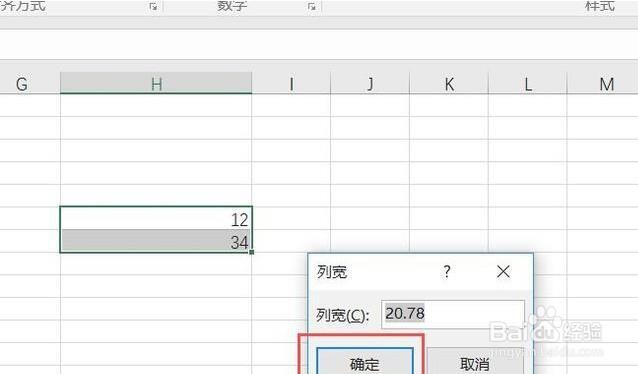This screenshot has height=374, width=638.
Task: Close the 列宽 dialog with X
Action: [503, 271]
